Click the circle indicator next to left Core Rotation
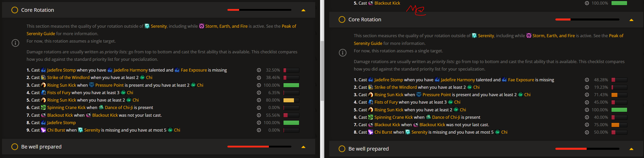The height and width of the screenshot is (158, 644). [14, 10]
